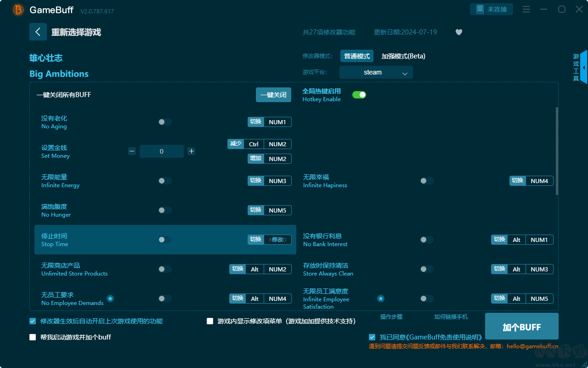Viewport: 588px width, 368px height.
Task: Click the Set Money value field
Action: tap(161, 151)
